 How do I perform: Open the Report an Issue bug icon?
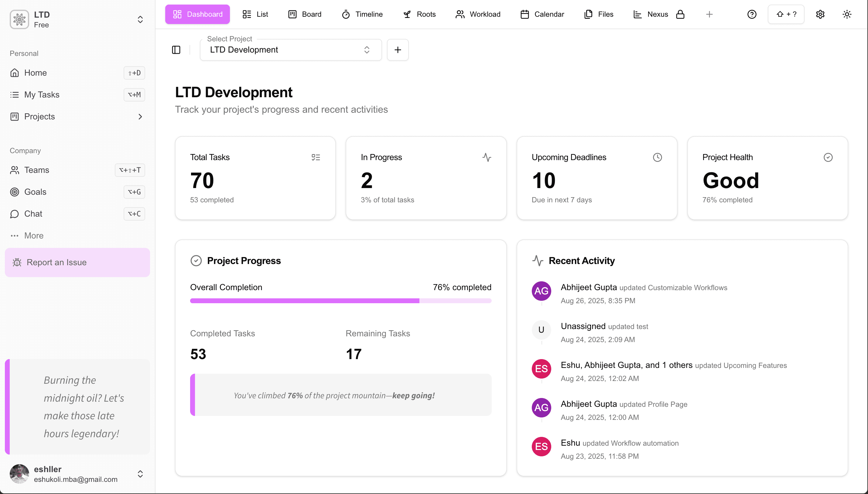click(17, 262)
